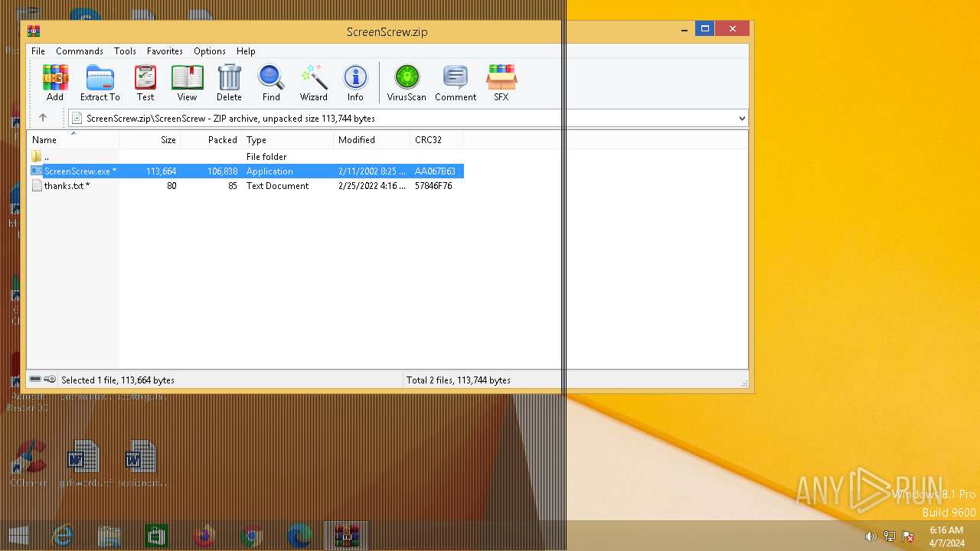Viewport: 980px width, 551px height.
Task: Click the 'File folder' type cell
Action: point(266,157)
